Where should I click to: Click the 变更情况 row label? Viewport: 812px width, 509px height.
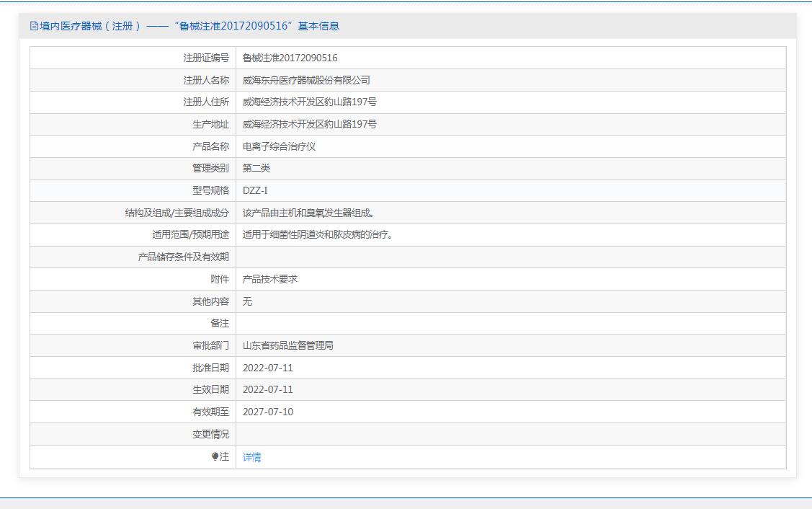[x=211, y=434]
